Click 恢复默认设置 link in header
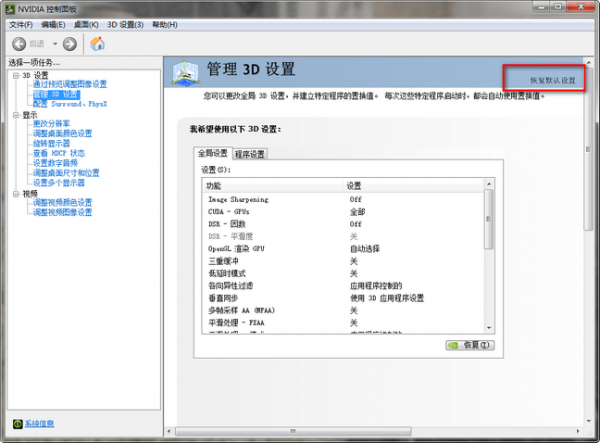This screenshot has height=443, width=600. point(553,80)
